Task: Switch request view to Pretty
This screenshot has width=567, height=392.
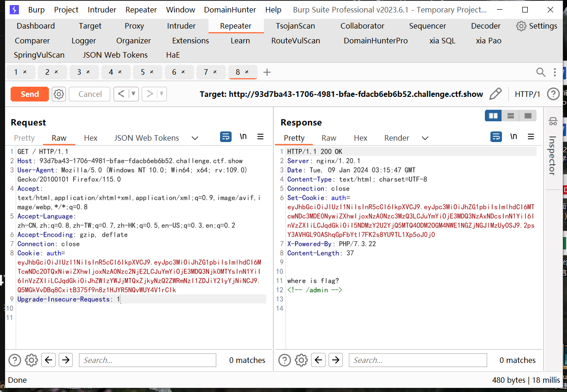Action: point(24,138)
